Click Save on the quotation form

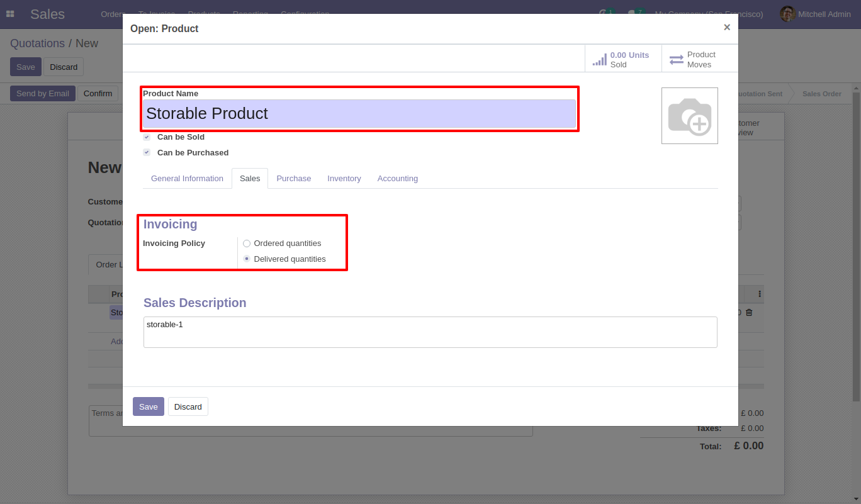26,67
